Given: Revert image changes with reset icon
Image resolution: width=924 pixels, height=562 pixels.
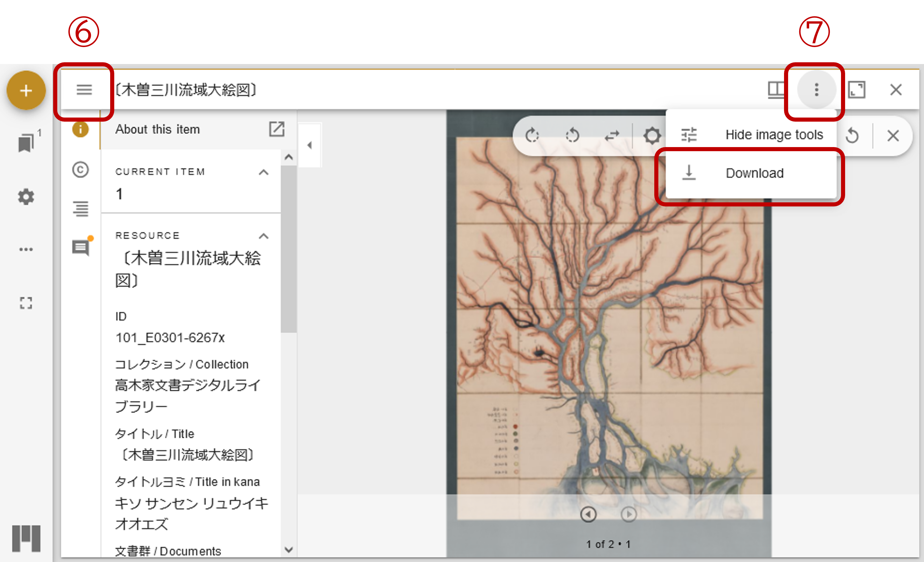Looking at the screenshot, I should tap(852, 135).
